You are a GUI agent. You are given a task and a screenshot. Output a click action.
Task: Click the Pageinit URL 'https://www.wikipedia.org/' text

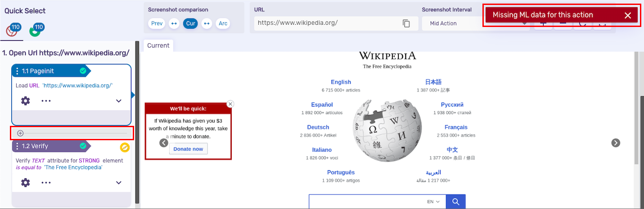pyautogui.click(x=77, y=85)
